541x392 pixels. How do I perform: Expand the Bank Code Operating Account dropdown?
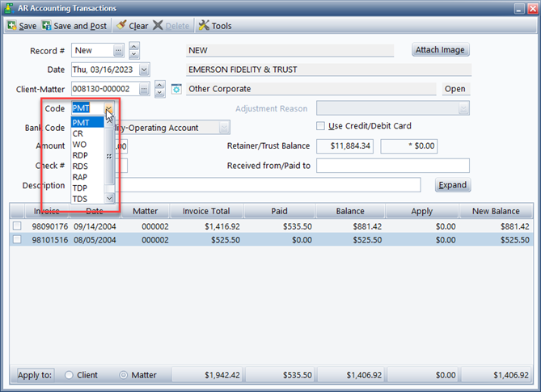(x=224, y=128)
